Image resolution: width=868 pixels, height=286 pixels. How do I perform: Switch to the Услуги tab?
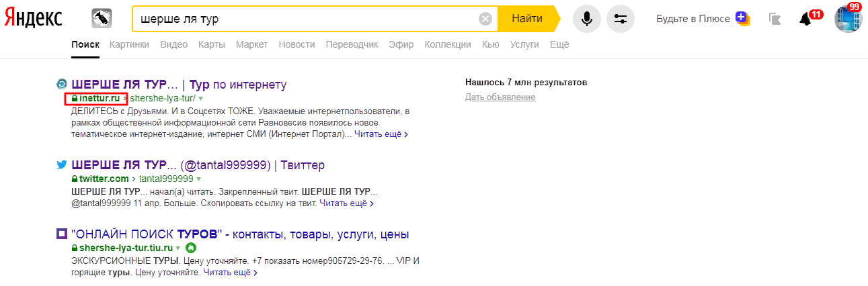click(524, 44)
